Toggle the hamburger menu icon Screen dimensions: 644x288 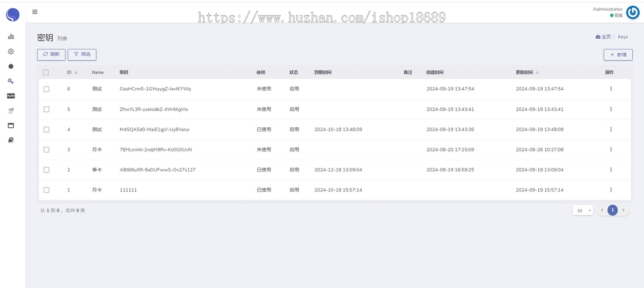(x=35, y=12)
